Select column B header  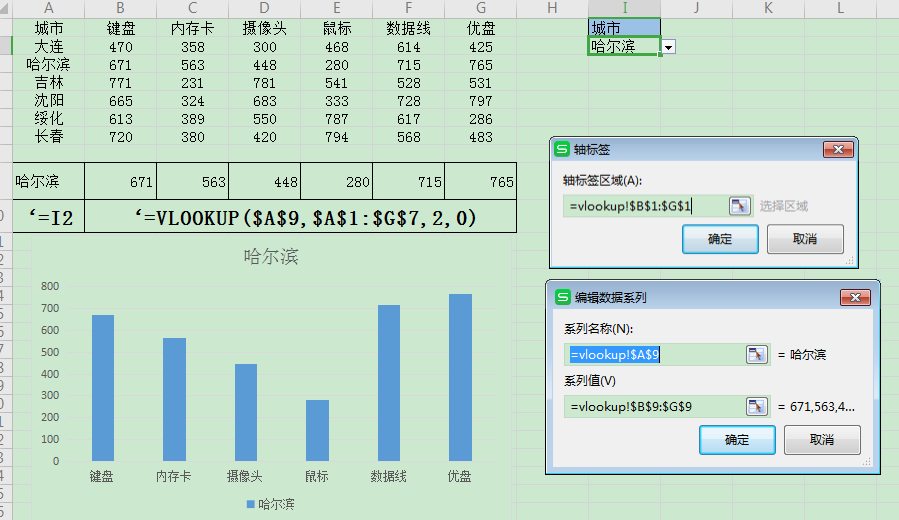[x=120, y=8]
